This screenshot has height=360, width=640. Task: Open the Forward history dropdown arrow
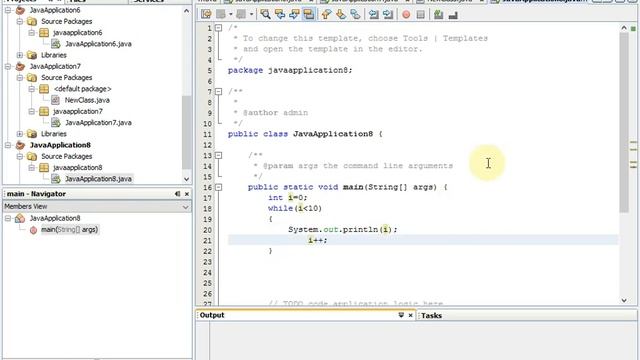(251, 15)
